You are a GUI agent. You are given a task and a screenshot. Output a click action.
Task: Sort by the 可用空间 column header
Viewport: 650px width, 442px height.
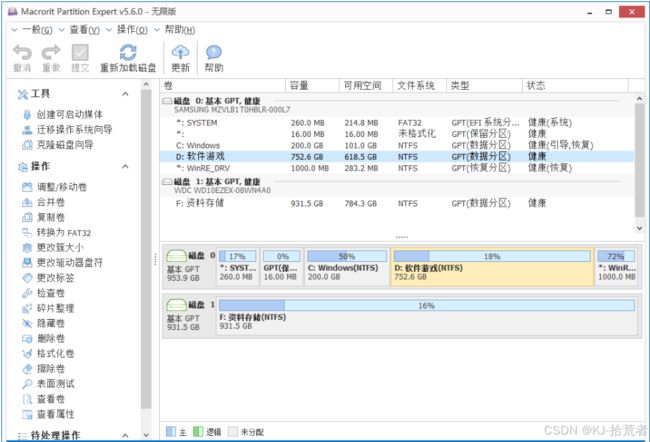coord(366,85)
